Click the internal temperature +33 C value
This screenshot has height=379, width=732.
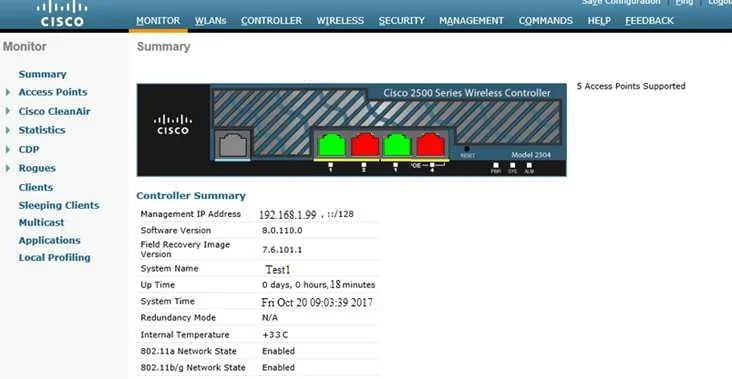(275, 335)
